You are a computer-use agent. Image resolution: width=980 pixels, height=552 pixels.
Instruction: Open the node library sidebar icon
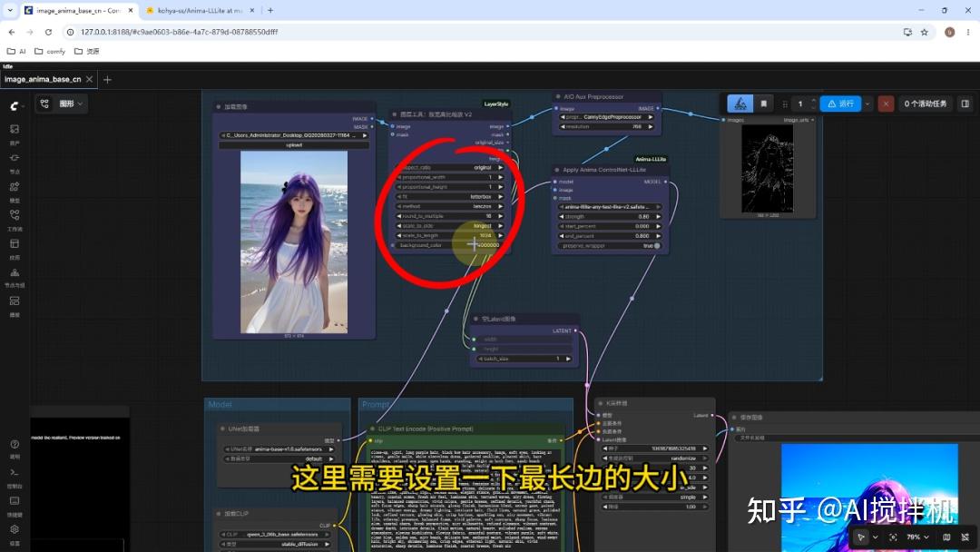click(15, 158)
